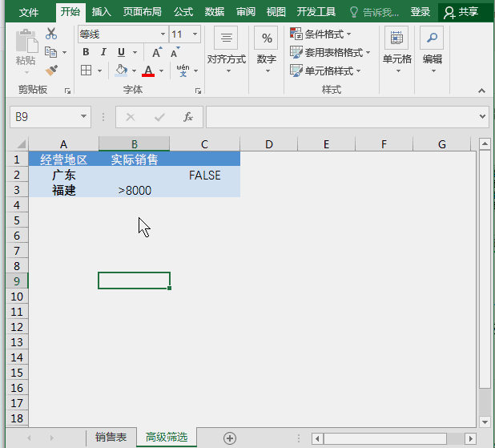Viewport: 495px width, 448px height.
Task: Click the Name Box showing B9
Action: (x=44, y=117)
